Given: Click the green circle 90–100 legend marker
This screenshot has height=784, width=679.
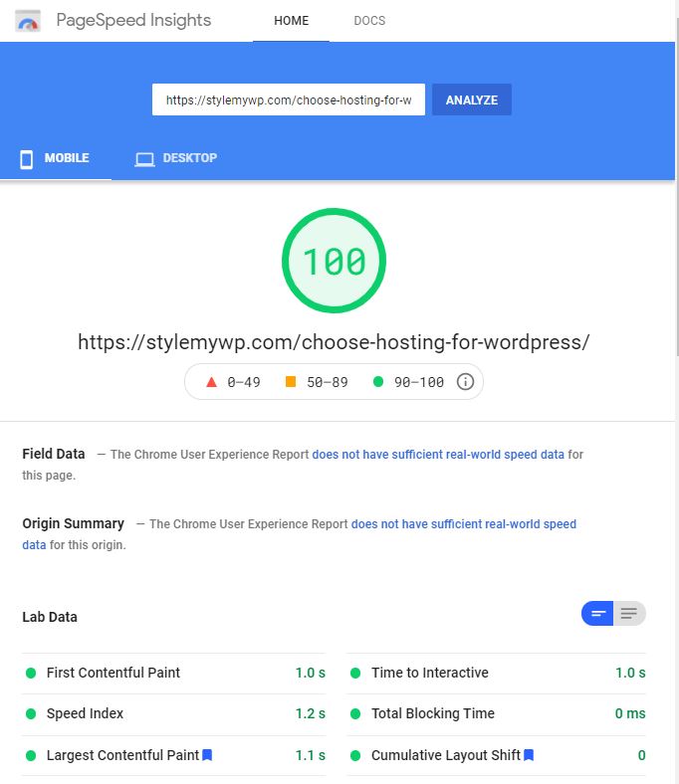Looking at the screenshot, I should click(378, 382).
